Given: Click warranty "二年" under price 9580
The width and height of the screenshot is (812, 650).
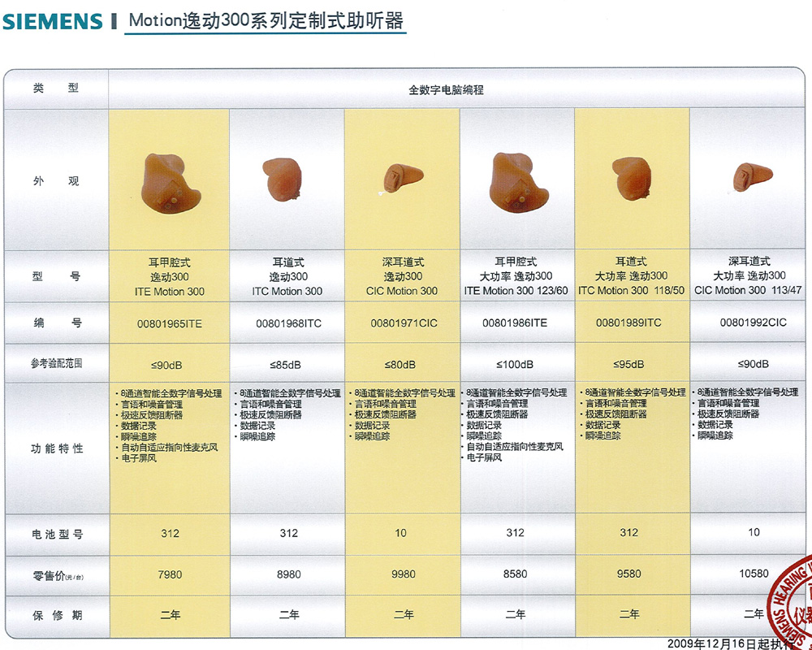Looking at the screenshot, I should click(x=629, y=614).
